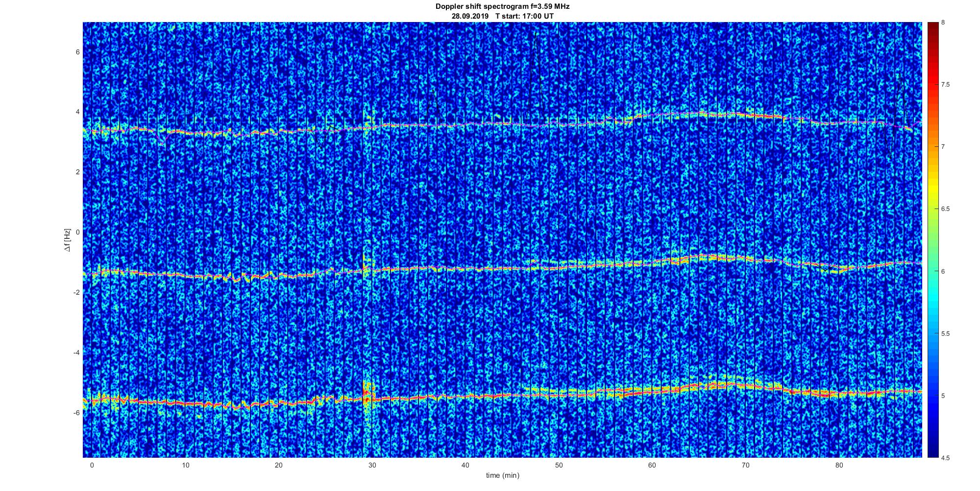
Task: Click the x-axis tick label '0'
Action: click(x=92, y=465)
